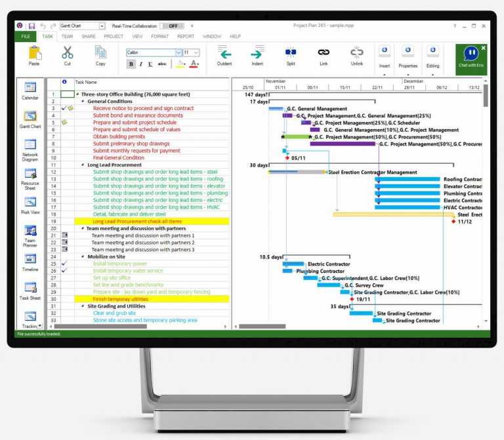Viewport: 504px width, 440px height.
Task: Close the Chat with Erix panel
Action: pos(483,47)
